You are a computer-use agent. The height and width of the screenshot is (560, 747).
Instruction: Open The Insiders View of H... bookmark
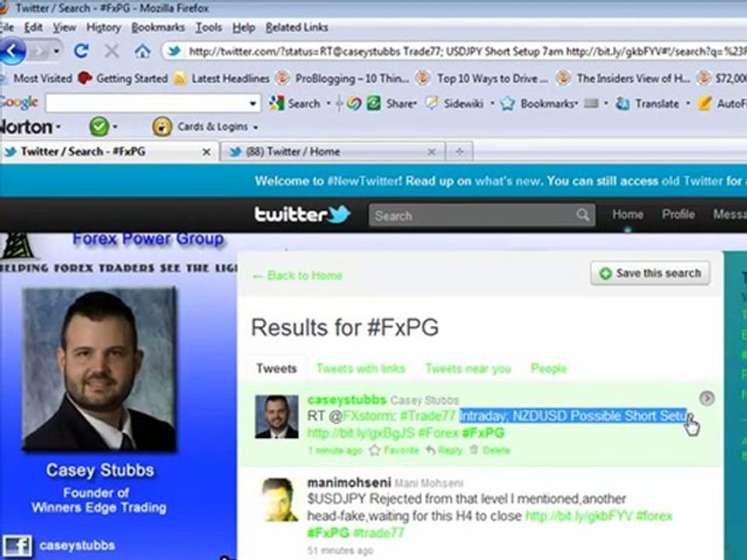623,78
